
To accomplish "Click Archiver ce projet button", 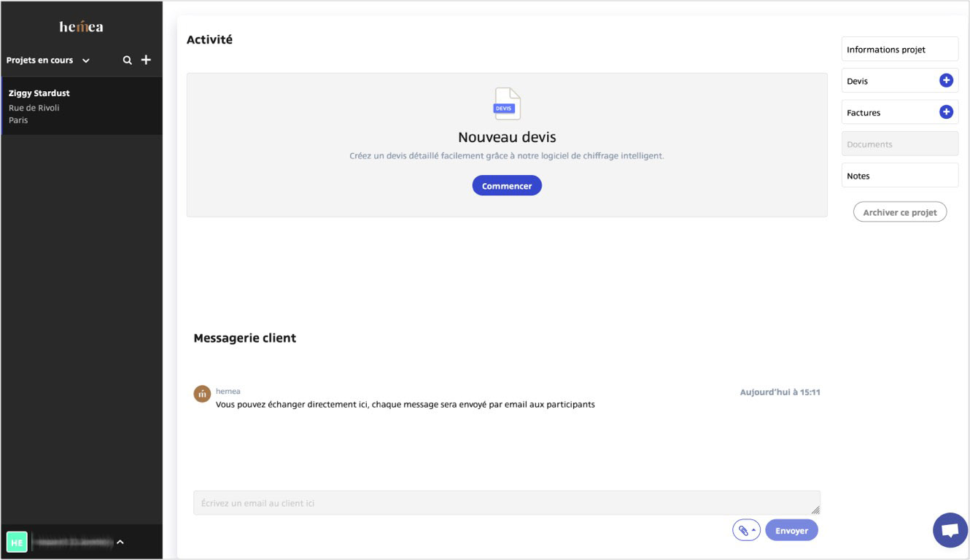I will [x=899, y=212].
